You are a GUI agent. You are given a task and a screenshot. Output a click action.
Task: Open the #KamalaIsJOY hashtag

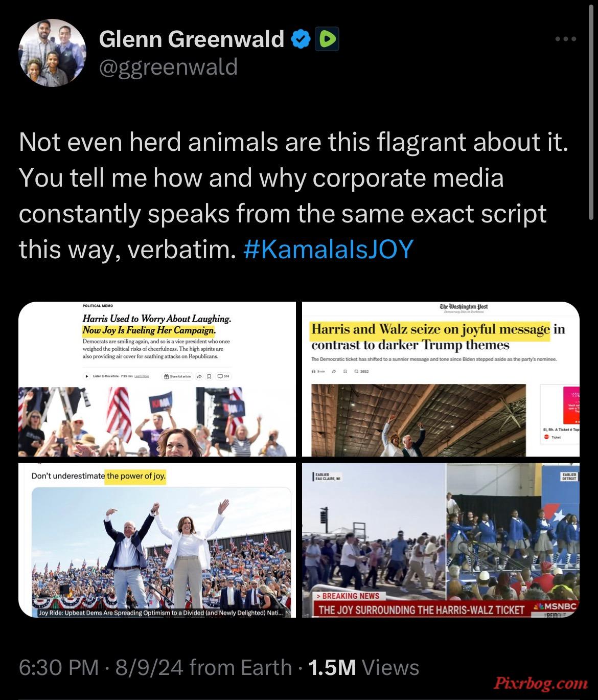pyautogui.click(x=328, y=249)
